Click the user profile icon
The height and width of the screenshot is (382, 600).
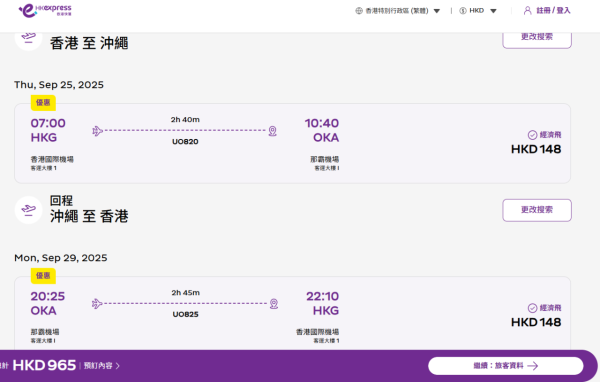click(528, 10)
